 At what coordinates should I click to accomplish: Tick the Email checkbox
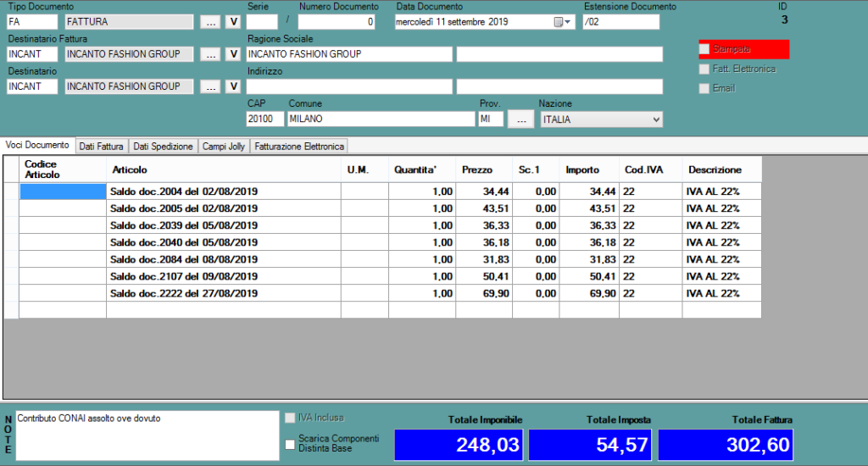pos(704,89)
